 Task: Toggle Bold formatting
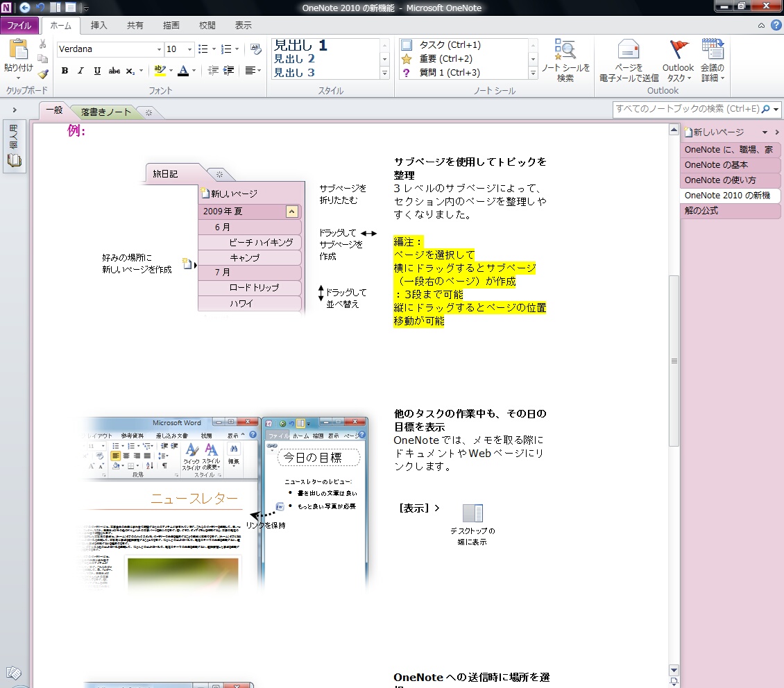pos(65,71)
